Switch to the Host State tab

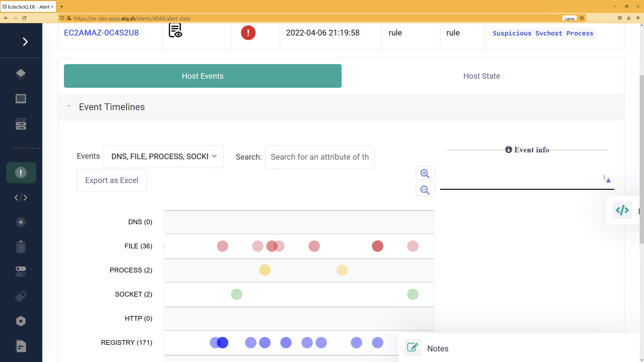[x=481, y=76]
